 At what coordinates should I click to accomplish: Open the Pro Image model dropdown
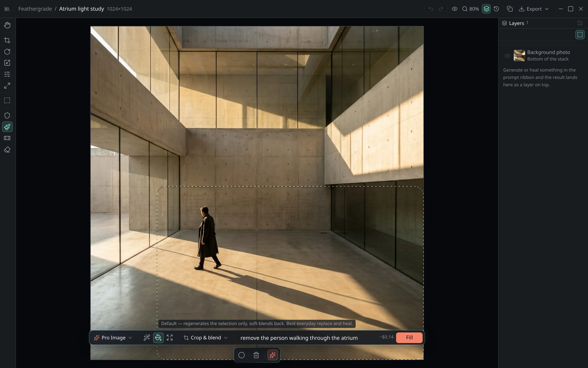coord(113,338)
